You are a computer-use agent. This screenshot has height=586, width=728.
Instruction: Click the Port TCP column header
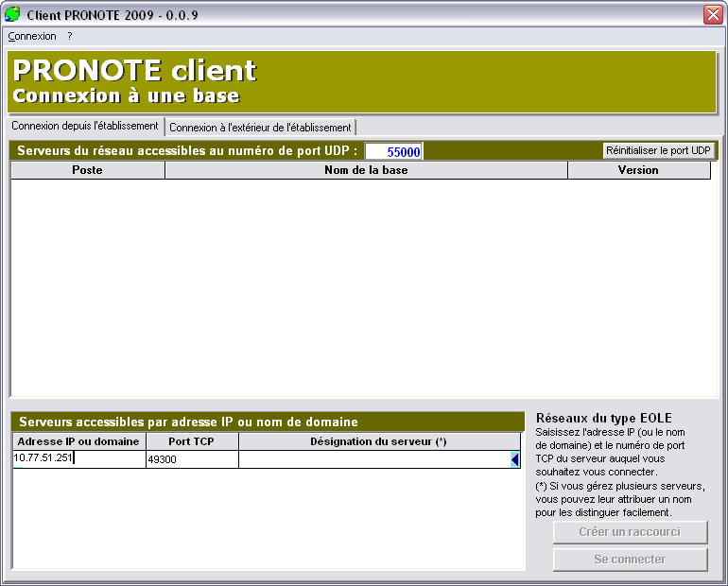(x=192, y=441)
